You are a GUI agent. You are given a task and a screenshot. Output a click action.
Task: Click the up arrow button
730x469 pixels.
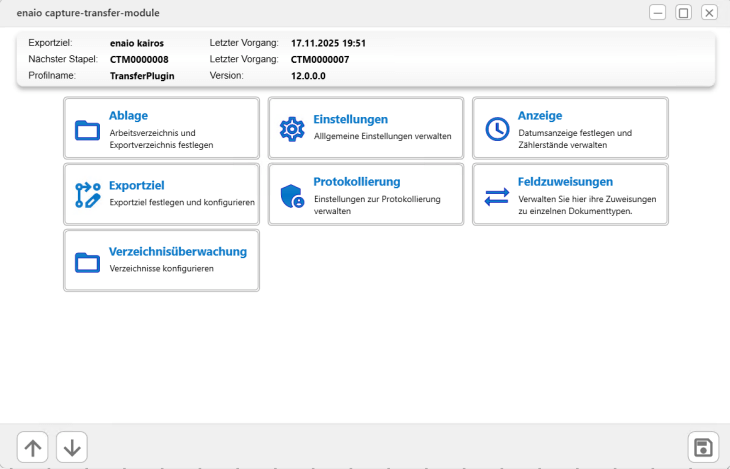[32, 447]
